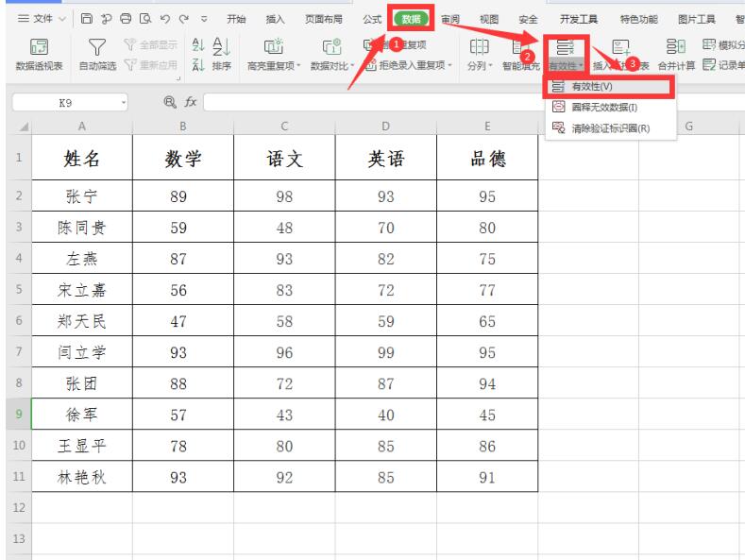The width and height of the screenshot is (745, 560).
Task: Click the fx insert function icon
Action: [x=191, y=102]
